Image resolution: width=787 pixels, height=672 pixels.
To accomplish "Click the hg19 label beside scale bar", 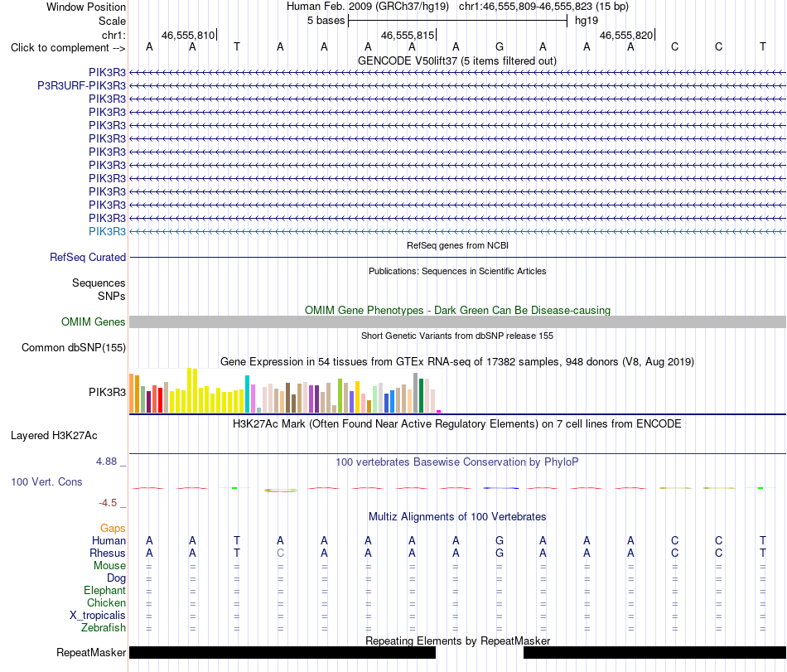I will [587, 21].
